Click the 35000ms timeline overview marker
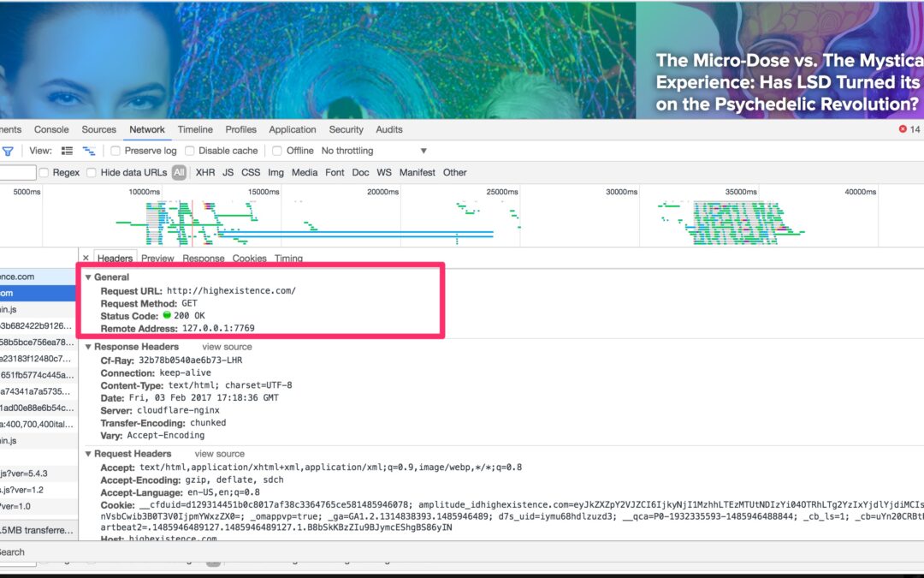Viewport: 924px width, 578px height. click(x=741, y=192)
